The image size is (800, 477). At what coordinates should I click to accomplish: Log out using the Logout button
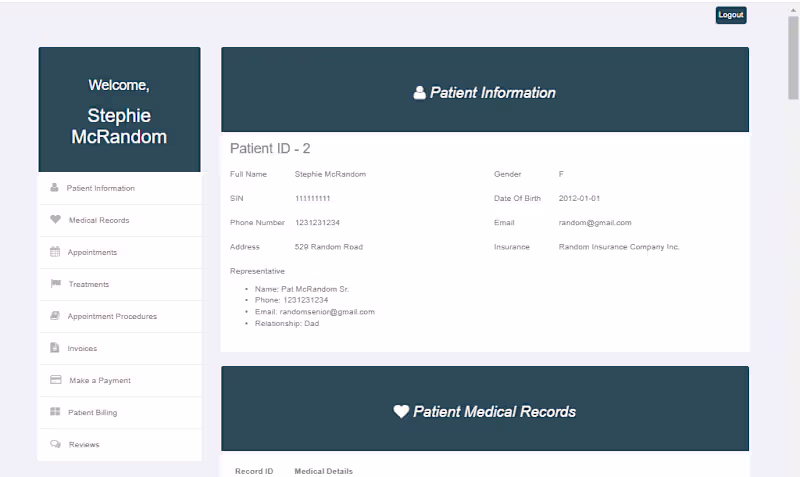(x=731, y=15)
